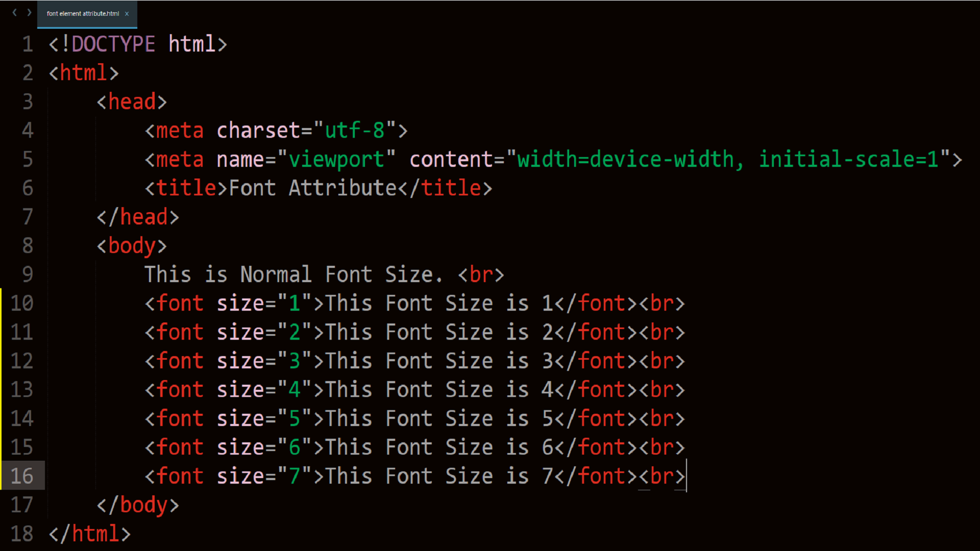Click the left tab navigation arrow
The height and width of the screenshot is (551, 980).
pos(15,13)
